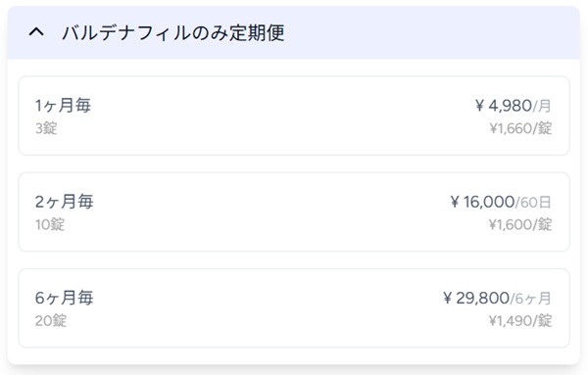The image size is (588, 375).
Task: Choose the ¥4,980/月 price
Action: click(x=513, y=106)
